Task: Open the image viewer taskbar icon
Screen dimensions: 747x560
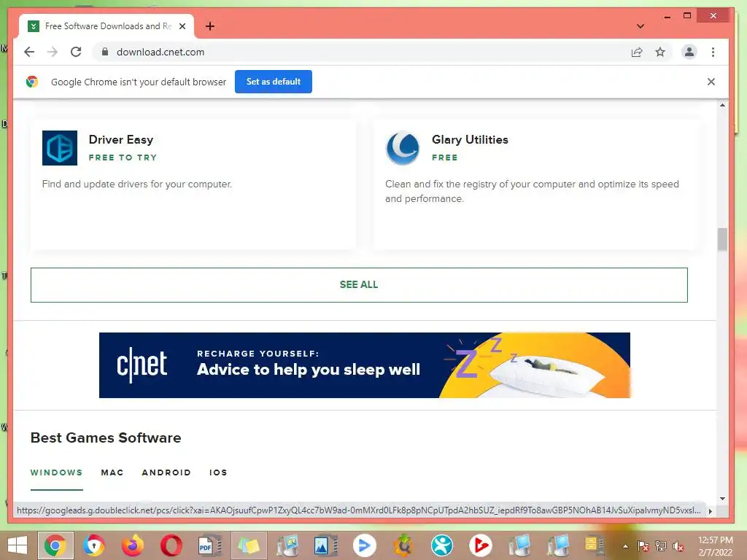Action: click(326, 545)
